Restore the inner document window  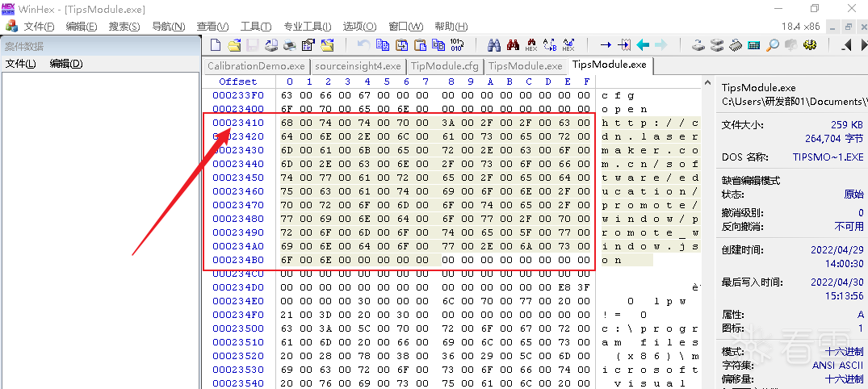848,26
